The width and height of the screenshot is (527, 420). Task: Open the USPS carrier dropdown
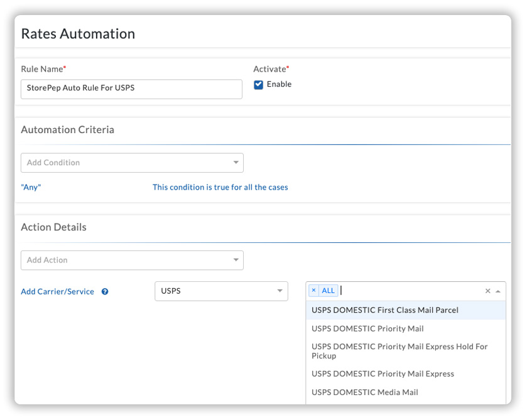221,291
